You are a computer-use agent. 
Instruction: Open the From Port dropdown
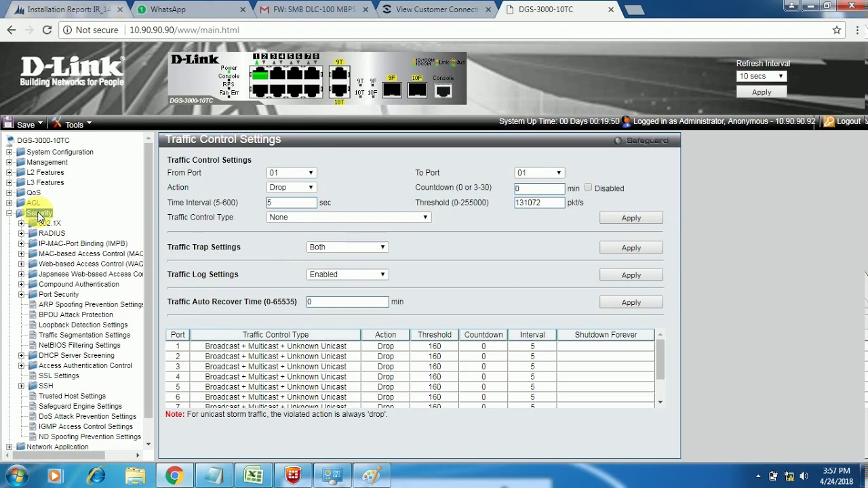pos(291,173)
